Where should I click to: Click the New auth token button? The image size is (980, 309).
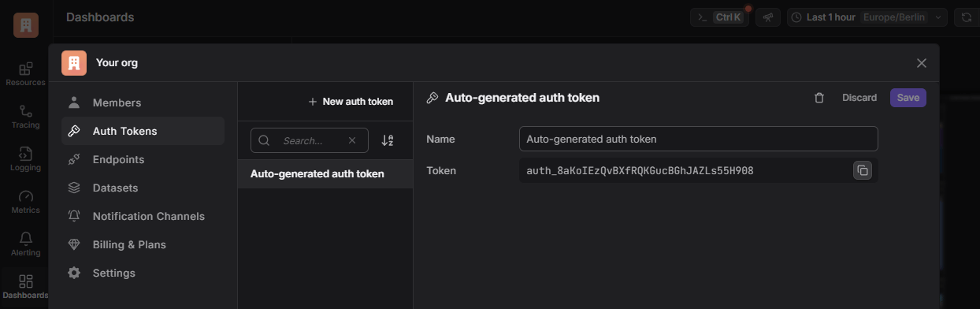[350, 102]
